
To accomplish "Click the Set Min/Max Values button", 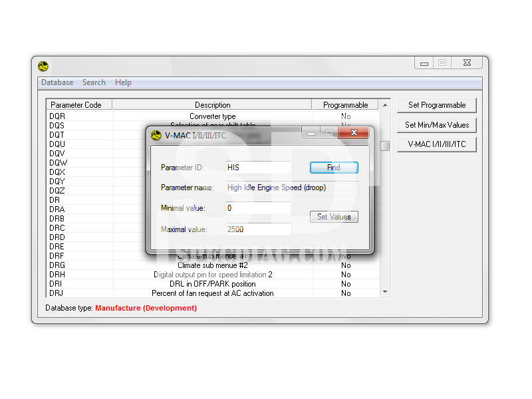I will (x=437, y=125).
